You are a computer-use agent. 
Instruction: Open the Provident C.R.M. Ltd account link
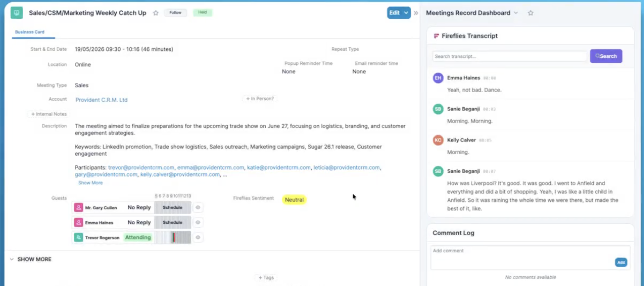tap(102, 100)
